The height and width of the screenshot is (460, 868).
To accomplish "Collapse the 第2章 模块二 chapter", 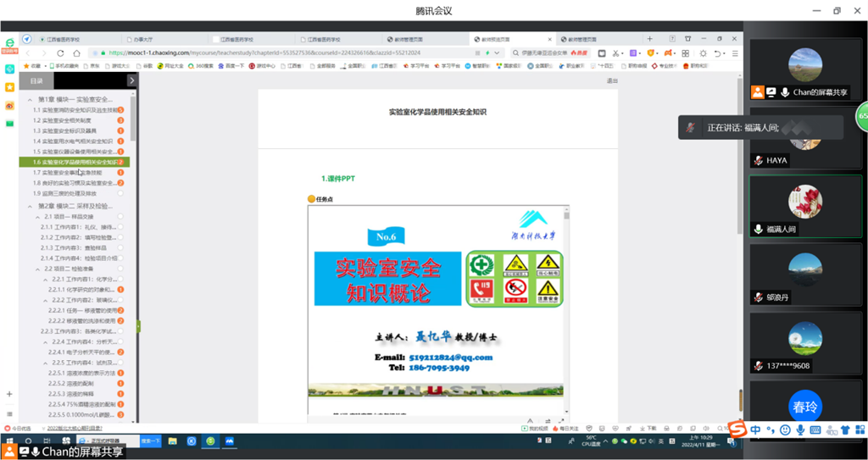I will pos(30,206).
